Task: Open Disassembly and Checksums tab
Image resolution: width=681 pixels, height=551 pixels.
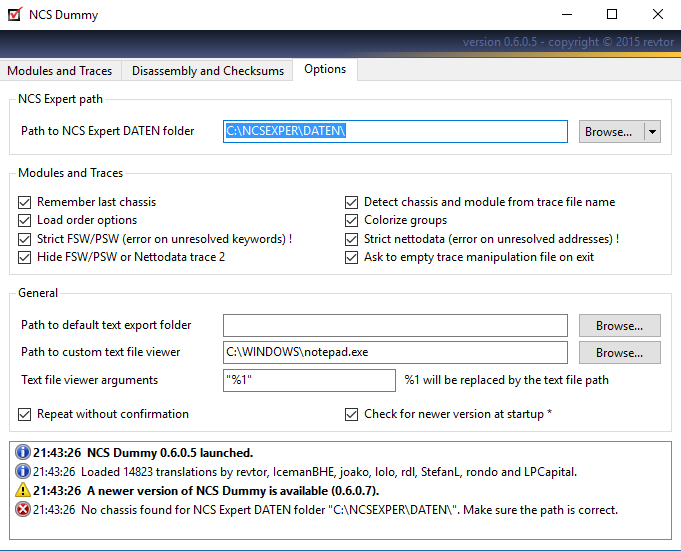Action: 208,71
